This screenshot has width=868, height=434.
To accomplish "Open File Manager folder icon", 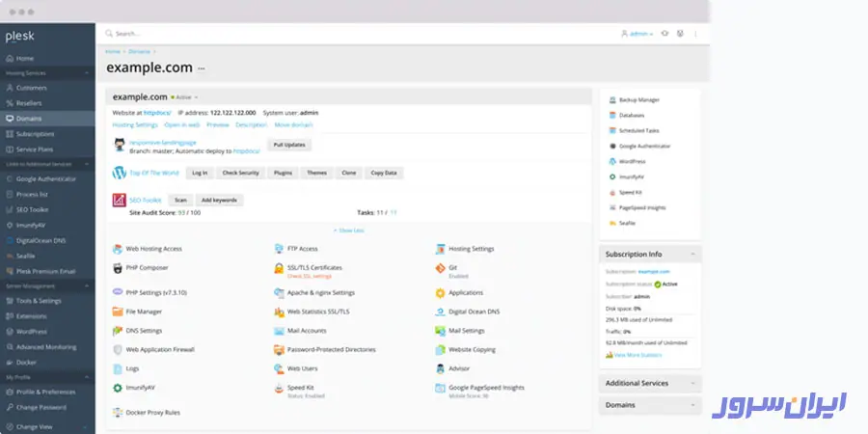I will [118, 312].
